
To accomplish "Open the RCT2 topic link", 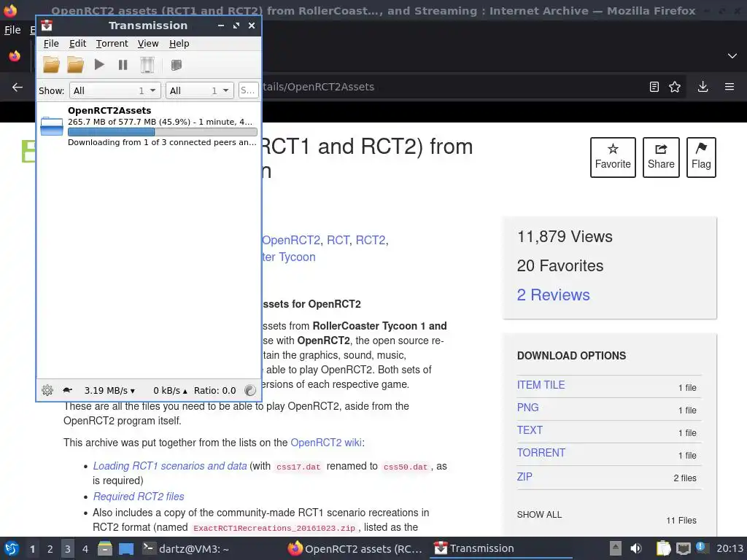I will (370, 240).
